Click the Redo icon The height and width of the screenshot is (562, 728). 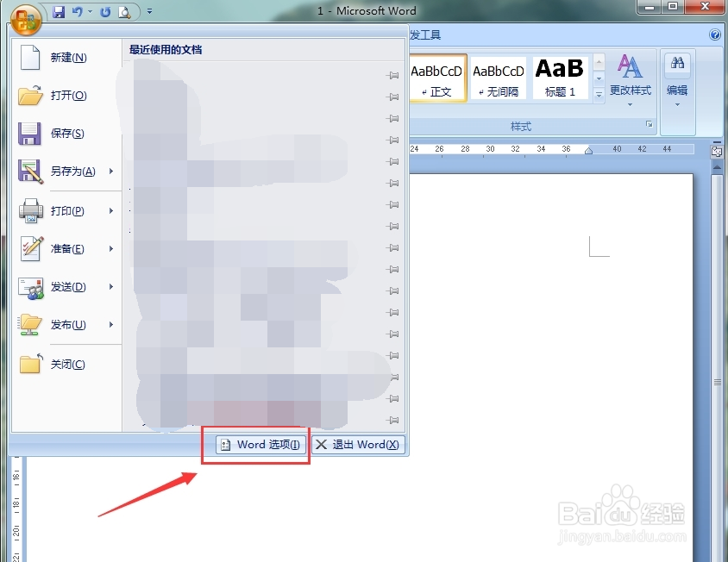point(105,9)
